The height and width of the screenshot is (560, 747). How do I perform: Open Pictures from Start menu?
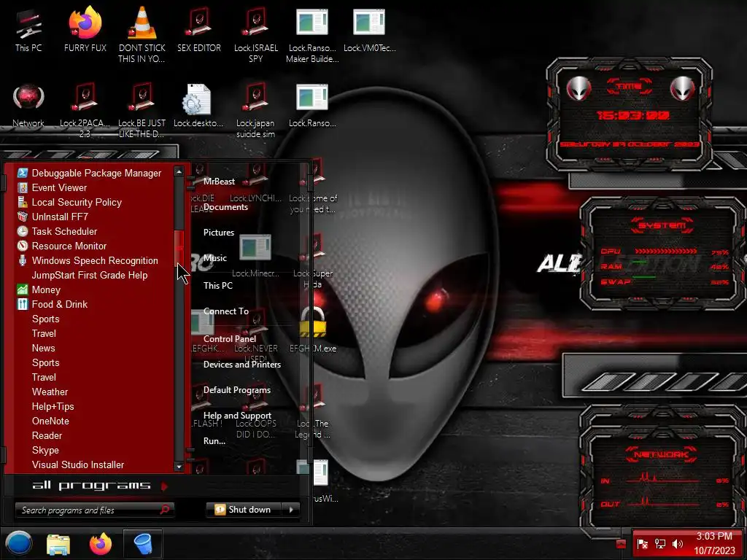point(219,233)
